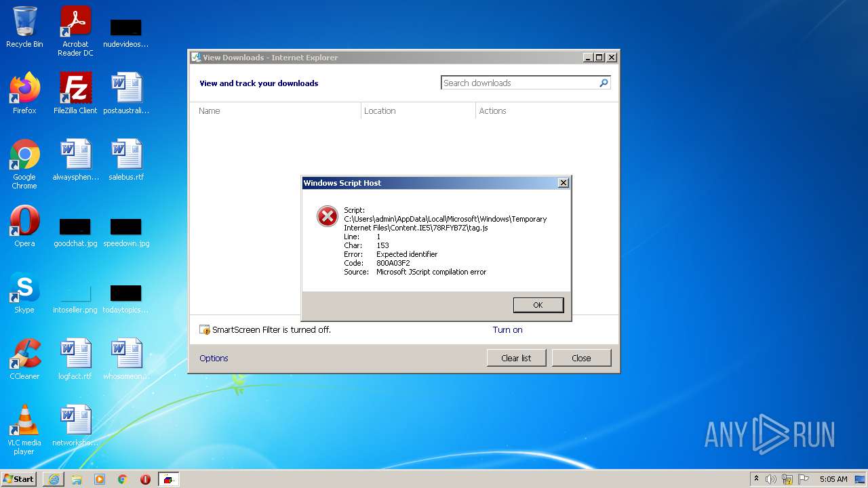Open speedown.jpg image file
Viewport: 868px width, 488px height.
[126, 231]
